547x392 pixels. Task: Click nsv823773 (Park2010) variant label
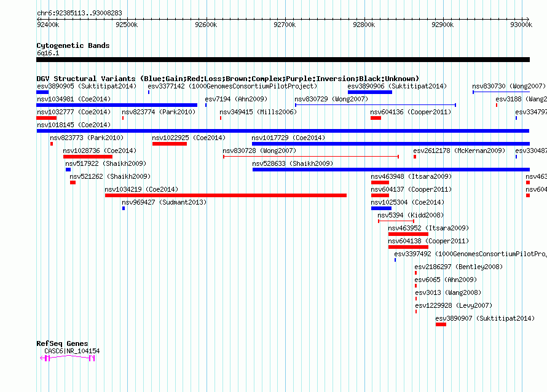coord(87,138)
